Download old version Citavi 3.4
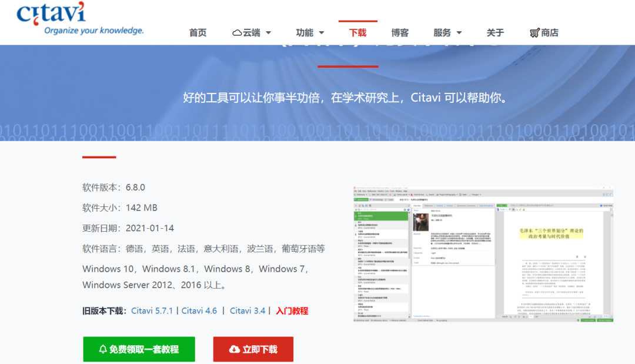The width and height of the screenshot is (635, 364). [248, 310]
